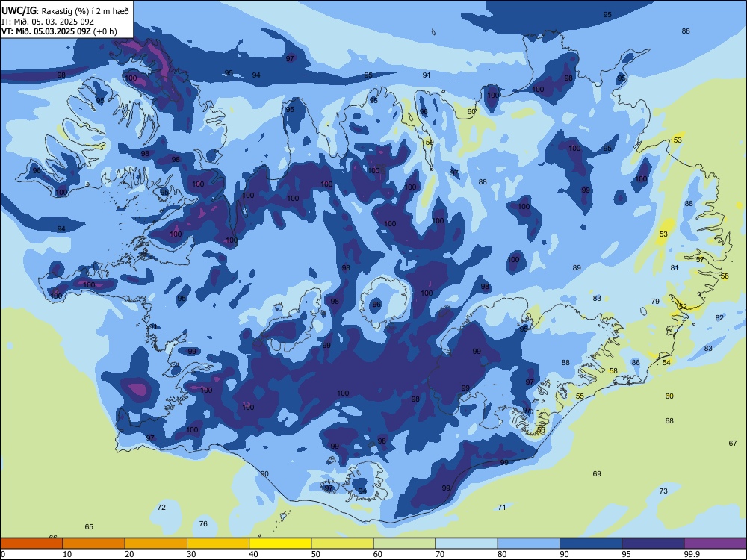Click the 70–80 pale blue legend swatch
747x560 pixels.
coord(466,544)
